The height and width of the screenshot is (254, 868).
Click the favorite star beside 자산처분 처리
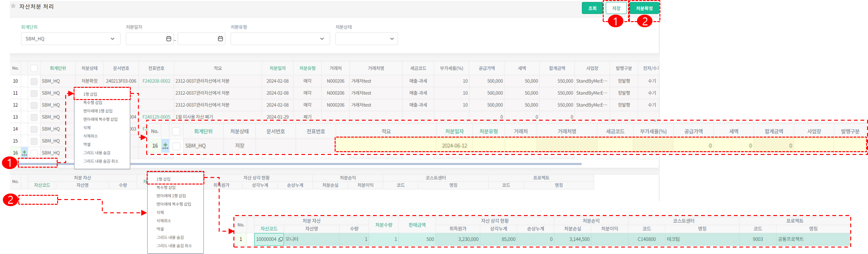(x=13, y=7)
